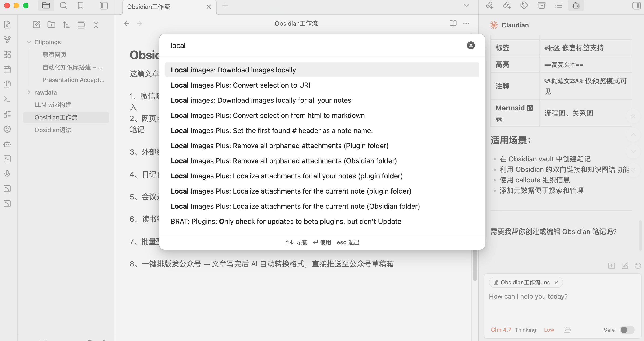Run Localize attachments for all notes command

click(x=322, y=176)
